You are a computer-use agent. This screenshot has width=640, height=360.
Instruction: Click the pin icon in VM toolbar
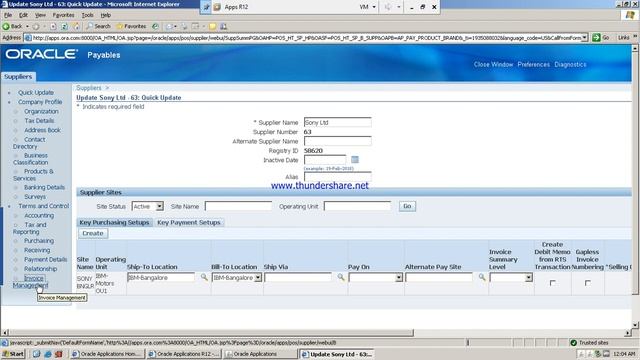pos(207,7)
